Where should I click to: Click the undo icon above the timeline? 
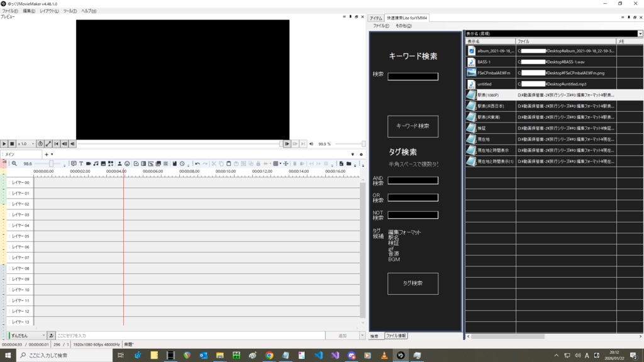click(x=198, y=163)
